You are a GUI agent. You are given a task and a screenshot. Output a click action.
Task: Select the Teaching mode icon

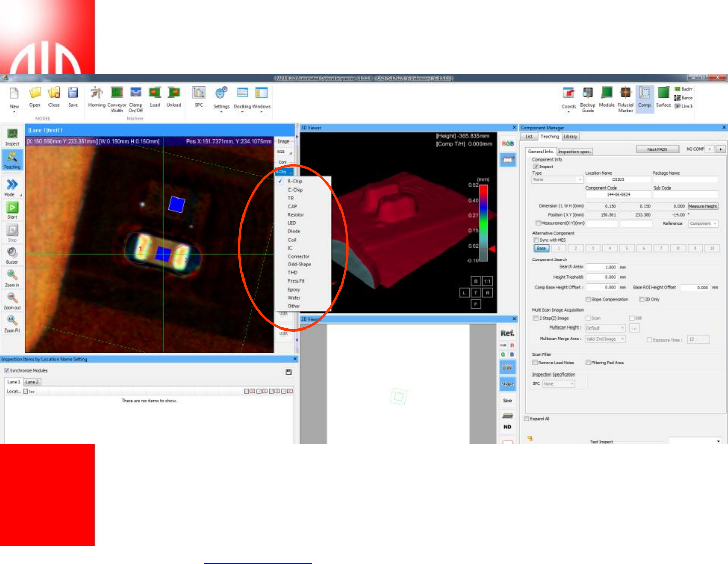pos(12,158)
